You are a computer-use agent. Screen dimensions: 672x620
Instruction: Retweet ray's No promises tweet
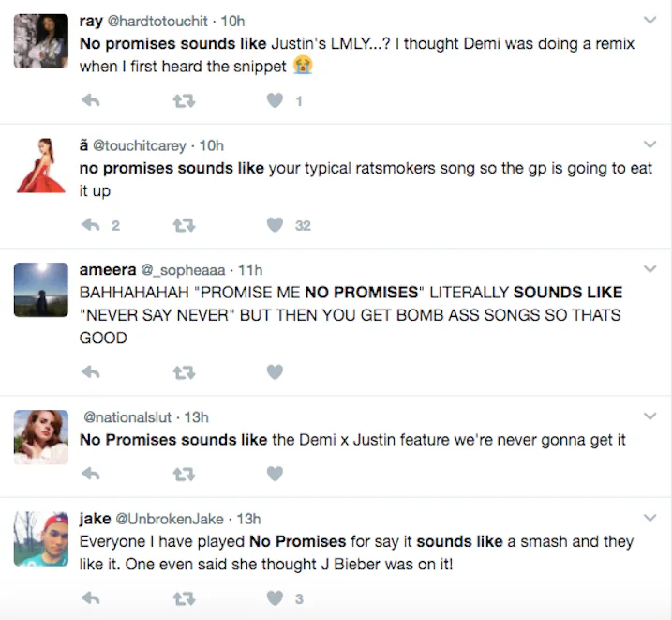click(184, 100)
